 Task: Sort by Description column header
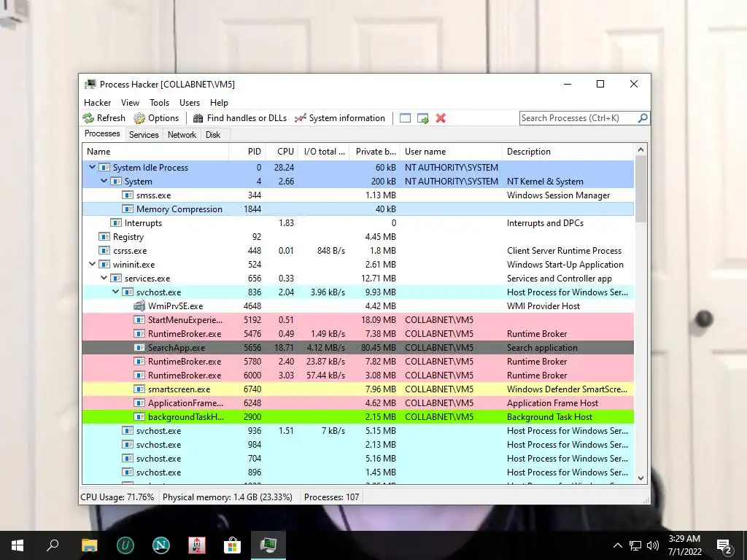(568, 152)
